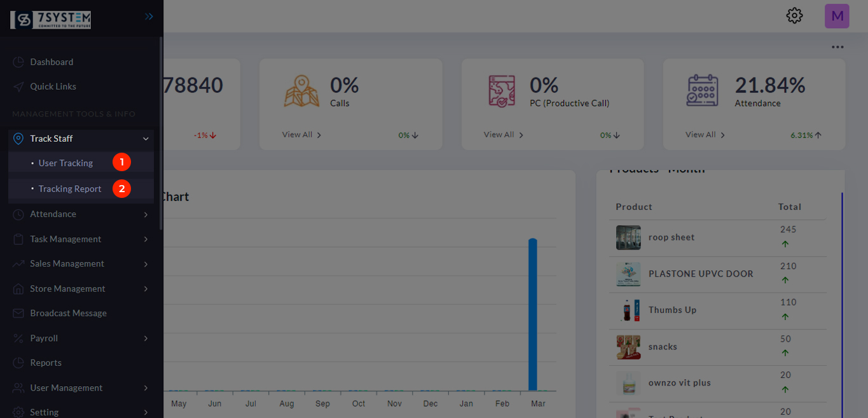The image size is (868, 418).
Task: Open Dashboard from the sidebar
Action: click(52, 62)
